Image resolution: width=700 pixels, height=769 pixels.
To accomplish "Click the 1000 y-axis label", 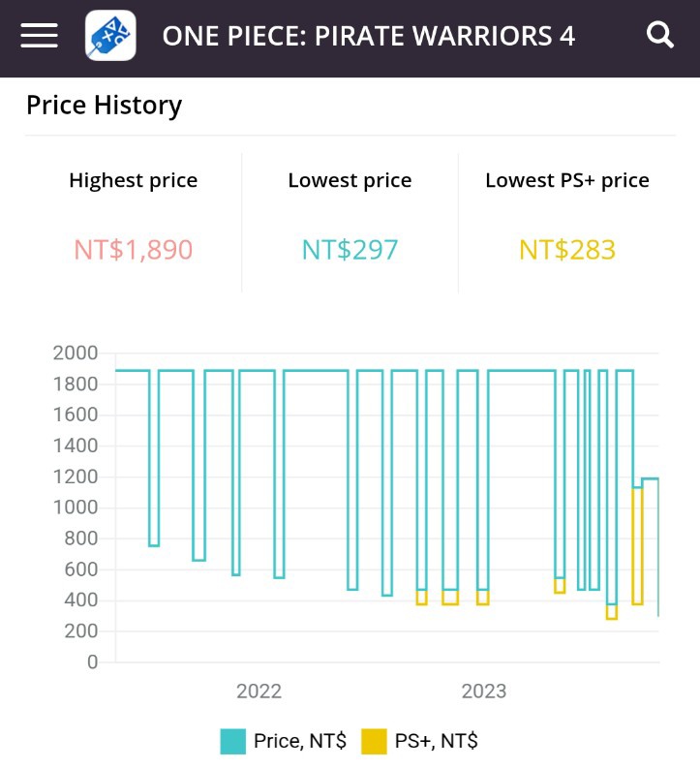I will point(76,508).
